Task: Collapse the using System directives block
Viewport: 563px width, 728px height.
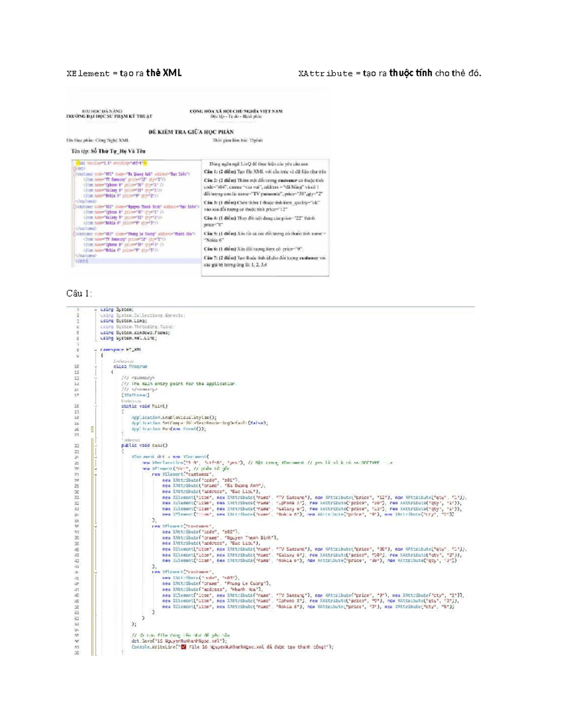Action: [x=96, y=310]
